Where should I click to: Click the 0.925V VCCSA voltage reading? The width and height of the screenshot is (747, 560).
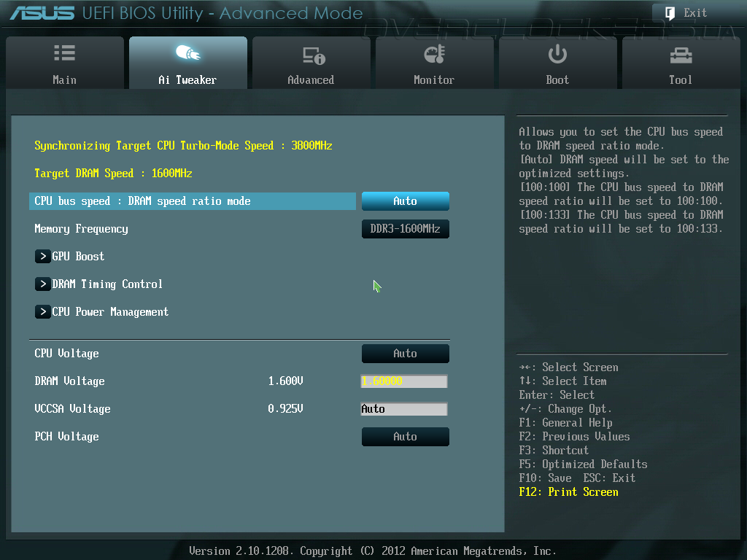point(285,408)
